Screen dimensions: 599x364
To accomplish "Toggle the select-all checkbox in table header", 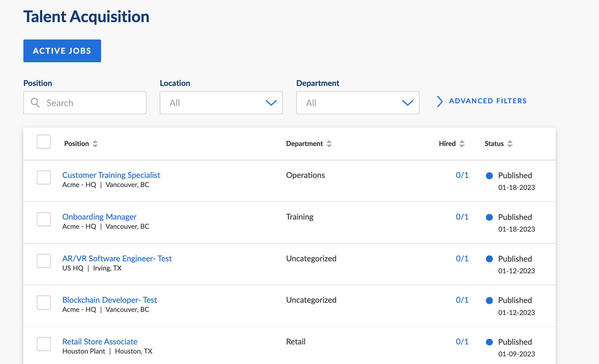I will point(44,142).
